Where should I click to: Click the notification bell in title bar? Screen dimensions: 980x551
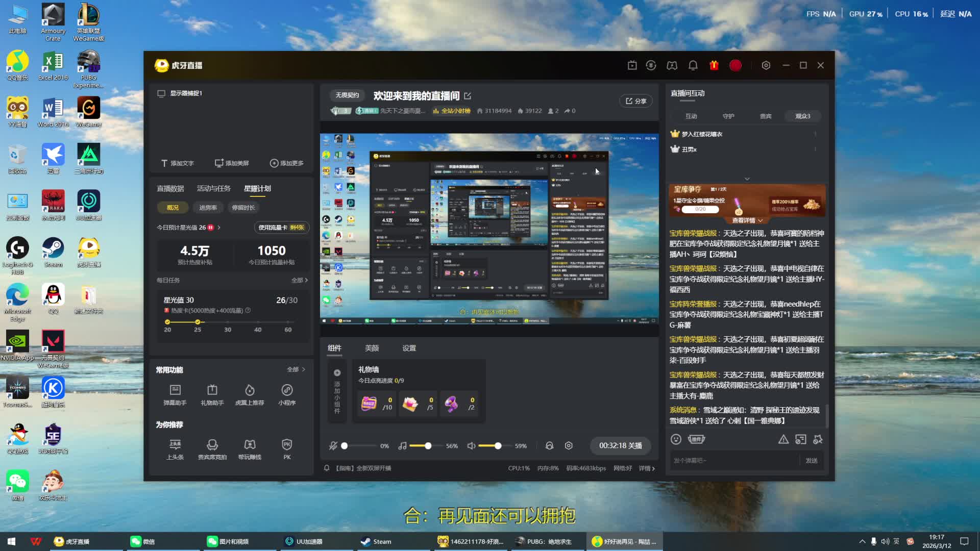click(x=693, y=65)
